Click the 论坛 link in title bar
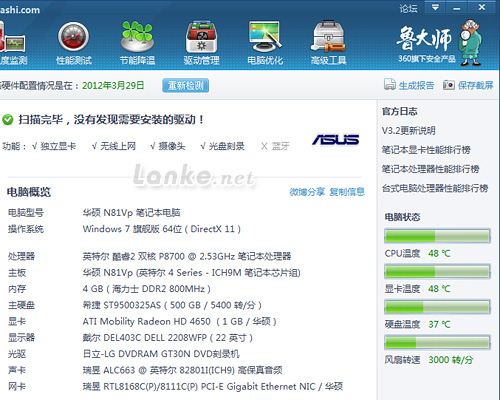Viewport: 500px width, 400px height. coord(409,8)
